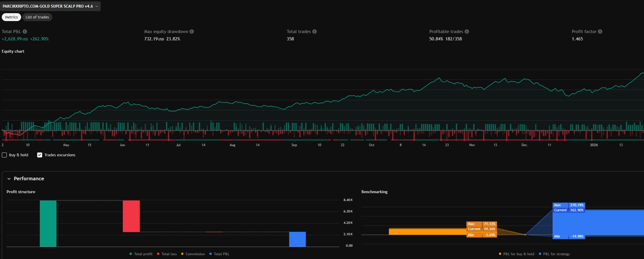
Task: Click the P&L for strategy legend
Action: [x=554, y=254]
